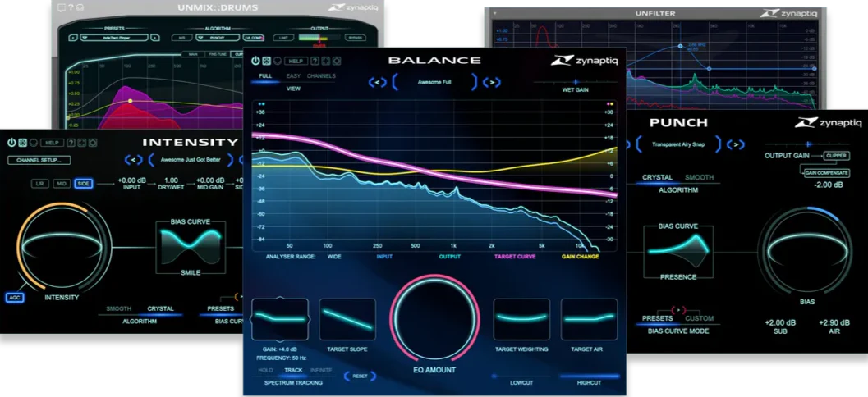Image resolution: width=868 pixels, height=397 pixels.
Task: Click the HIGHCUT slider in Balance
Action: pyautogui.click(x=590, y=376)
